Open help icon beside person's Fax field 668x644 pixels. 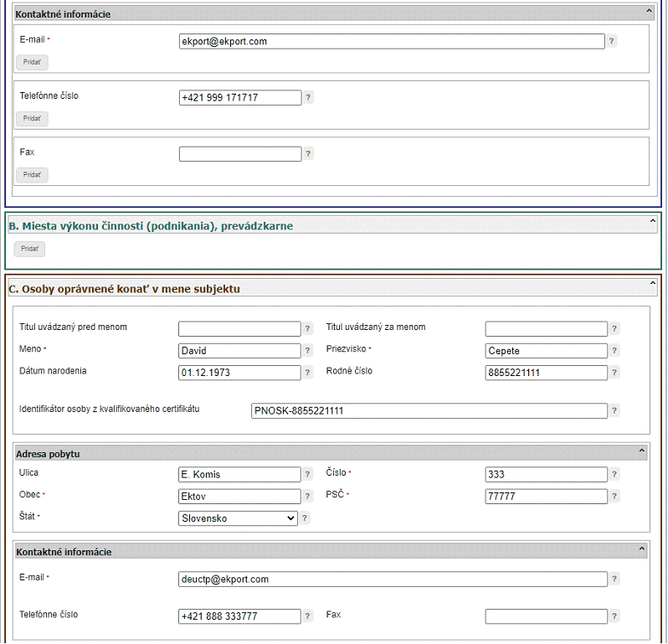614,616
